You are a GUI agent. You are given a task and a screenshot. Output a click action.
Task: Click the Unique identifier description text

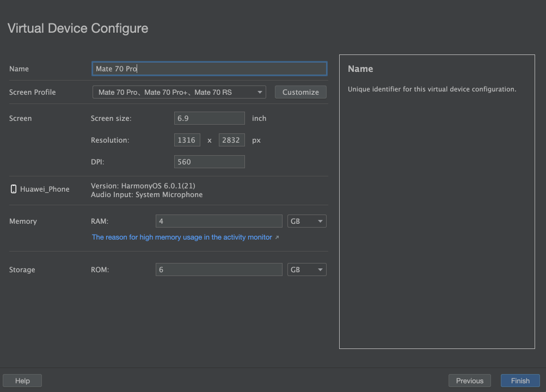point(432,89)
